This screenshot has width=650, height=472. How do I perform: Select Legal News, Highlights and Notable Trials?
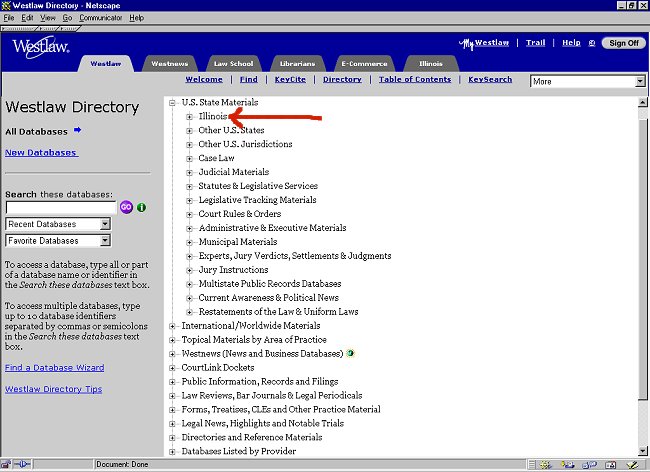tap(263, 424)
